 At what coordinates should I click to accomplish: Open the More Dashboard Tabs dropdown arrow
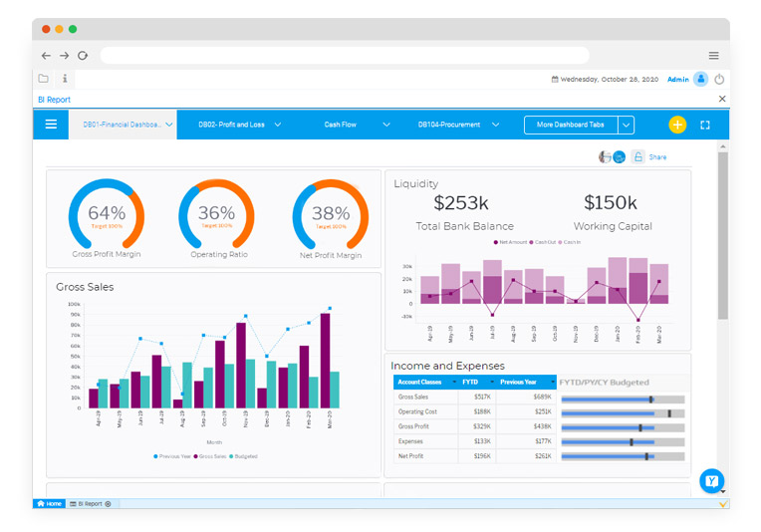point(626,125)
